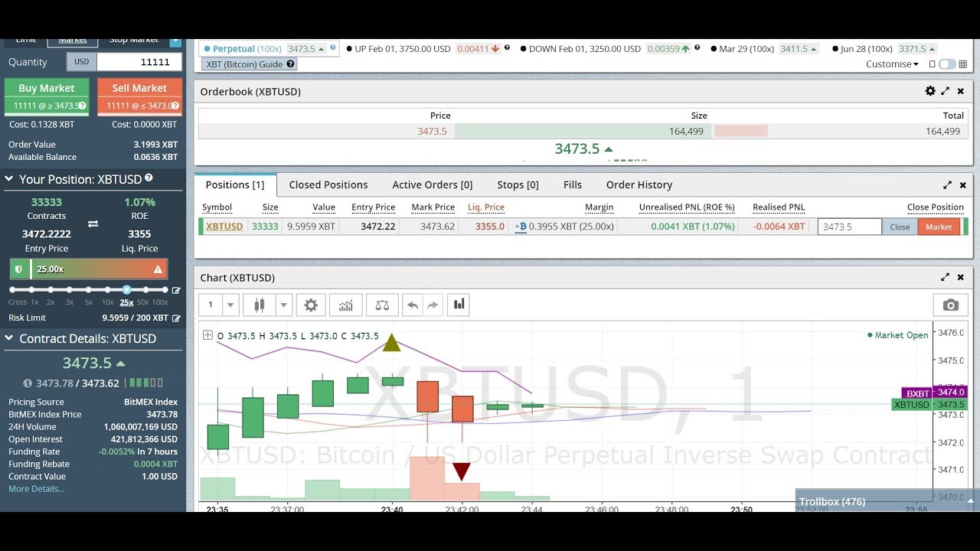Open XBT (Bitcoin) Guide
Image resolution: width=980 pixels, height=551 pixels.
pyautogui.click(x=249, y=64)
